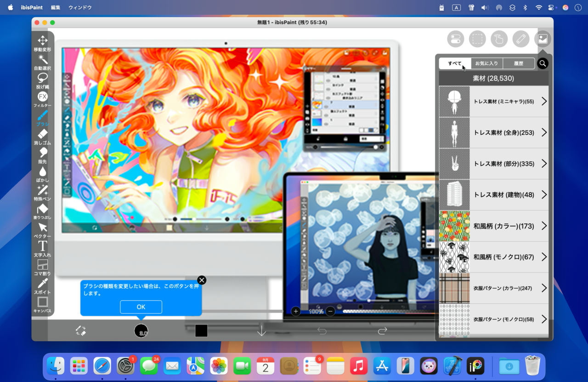The image size is (588, 382).
Task: Open the material search magnifier
Action: (x=543, y=63)
